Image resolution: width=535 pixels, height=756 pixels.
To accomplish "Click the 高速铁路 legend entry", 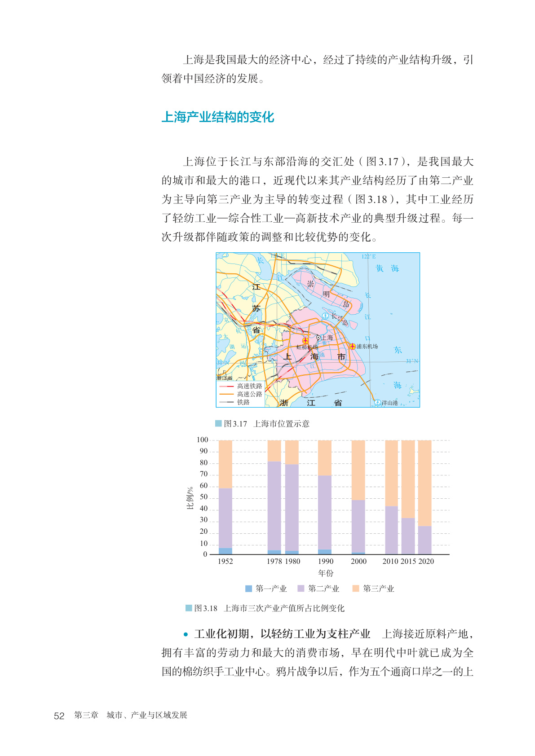I will pos(240,386).
